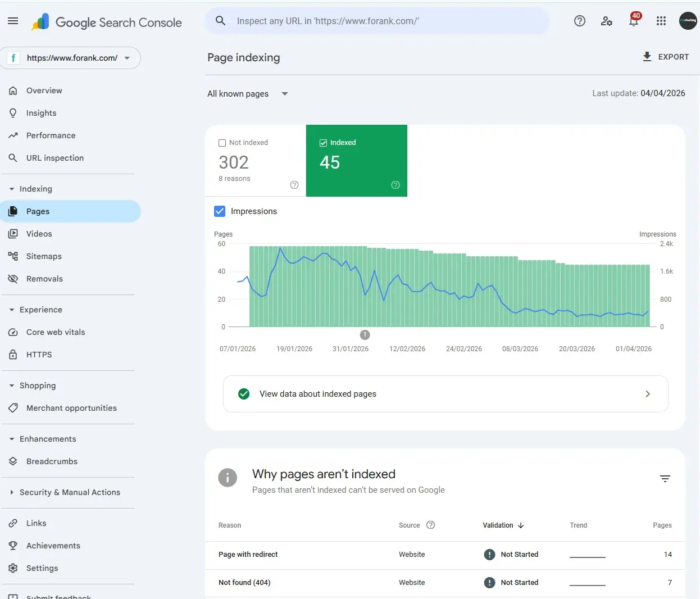Screen dimensions: 700x599
Task: Uncheck the Indexed checkbox
Action: 323,143
